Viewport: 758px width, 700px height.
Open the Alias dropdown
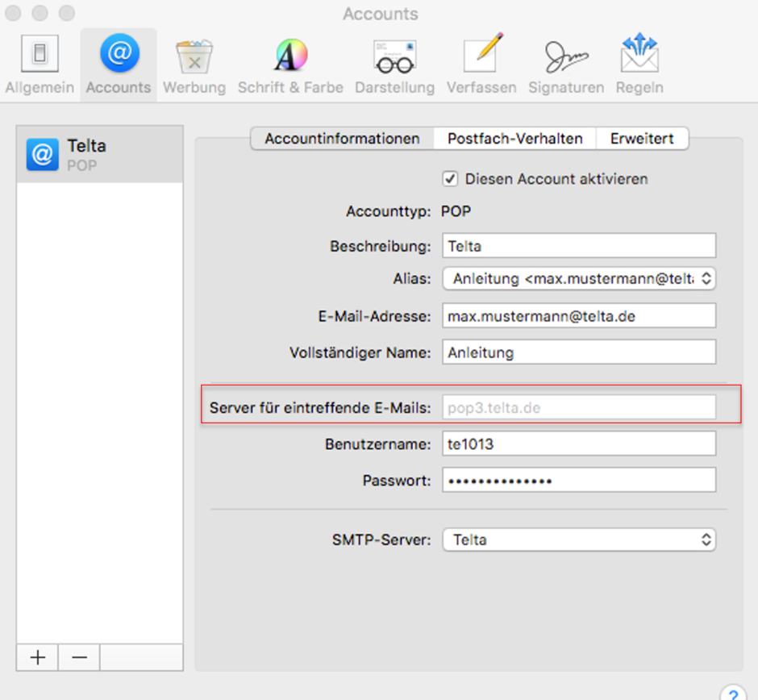[x=579, y=279]
